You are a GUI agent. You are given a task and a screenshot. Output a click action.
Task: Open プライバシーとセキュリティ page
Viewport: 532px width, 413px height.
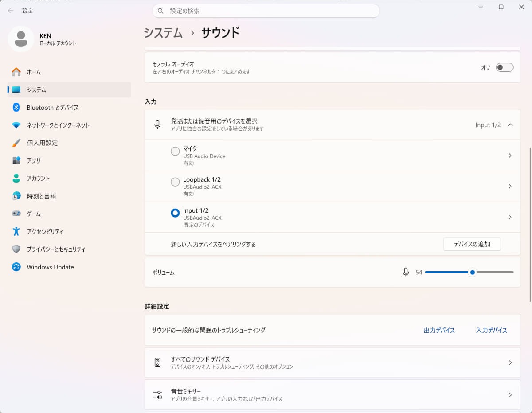70,249
